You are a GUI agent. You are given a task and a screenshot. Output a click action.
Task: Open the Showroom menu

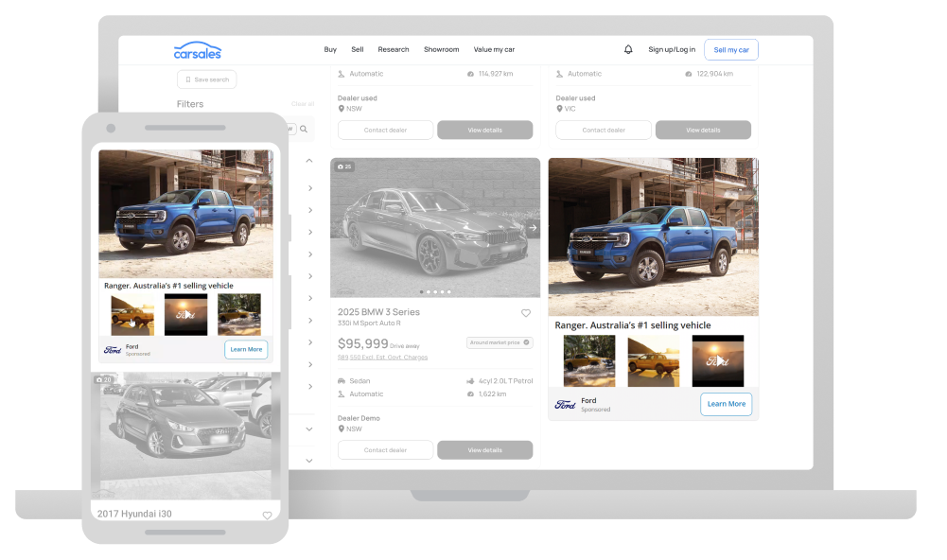pos(442,49)
